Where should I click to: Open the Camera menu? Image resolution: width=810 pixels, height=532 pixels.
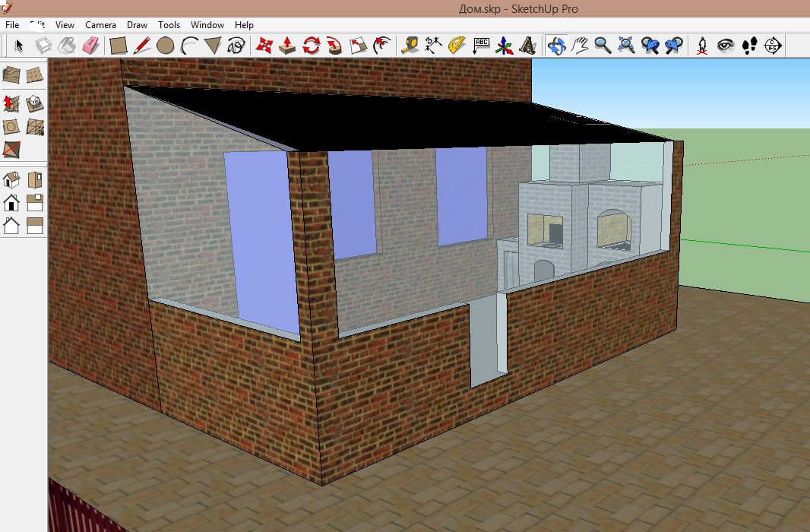100,25
